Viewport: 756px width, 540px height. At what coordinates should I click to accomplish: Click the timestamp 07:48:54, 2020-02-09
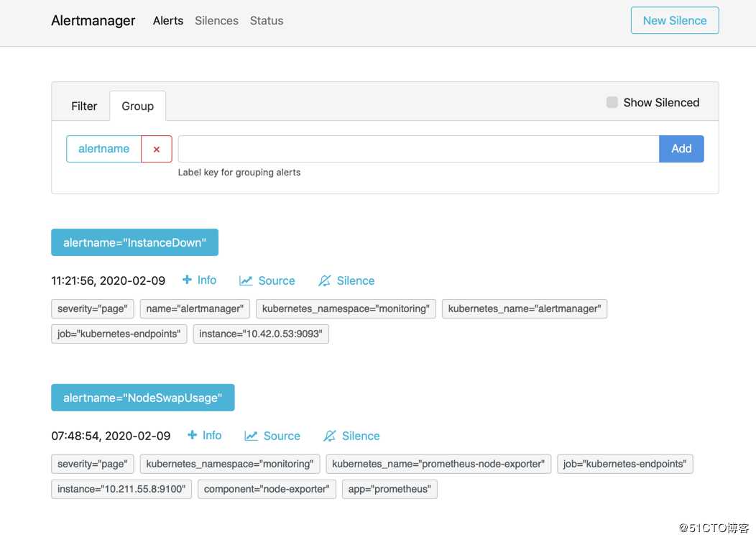click(111, 436)
